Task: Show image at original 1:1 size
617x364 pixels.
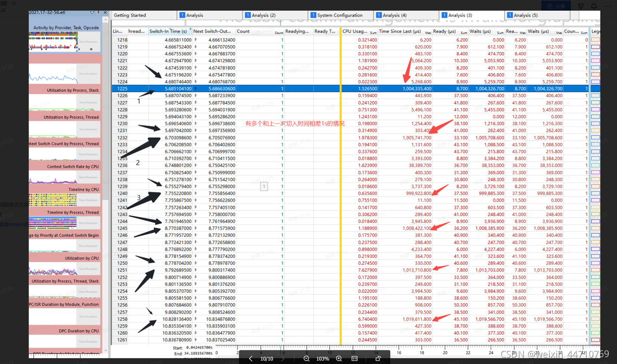Action: 354,359
